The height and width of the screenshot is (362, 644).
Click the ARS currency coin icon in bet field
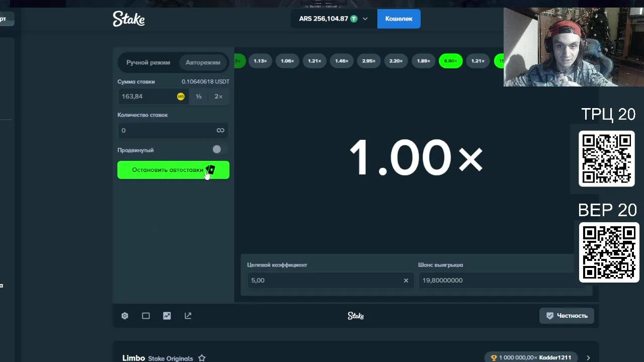click(181, 97)
